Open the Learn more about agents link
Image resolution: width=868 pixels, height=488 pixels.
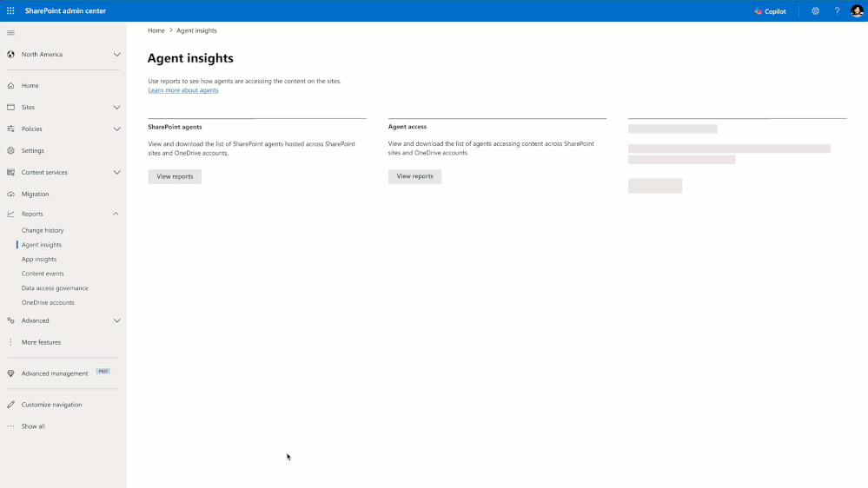pyautogui.click(x=183, y=90)
